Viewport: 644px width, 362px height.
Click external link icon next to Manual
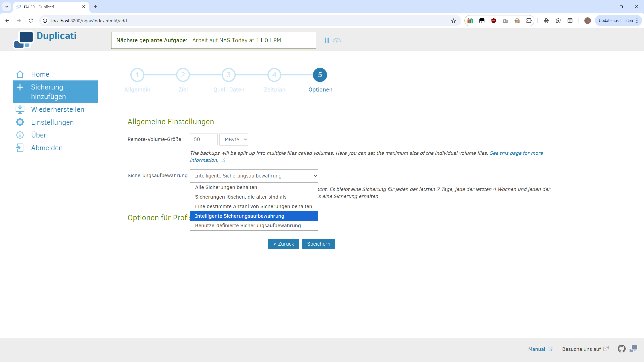pos(550,348)
